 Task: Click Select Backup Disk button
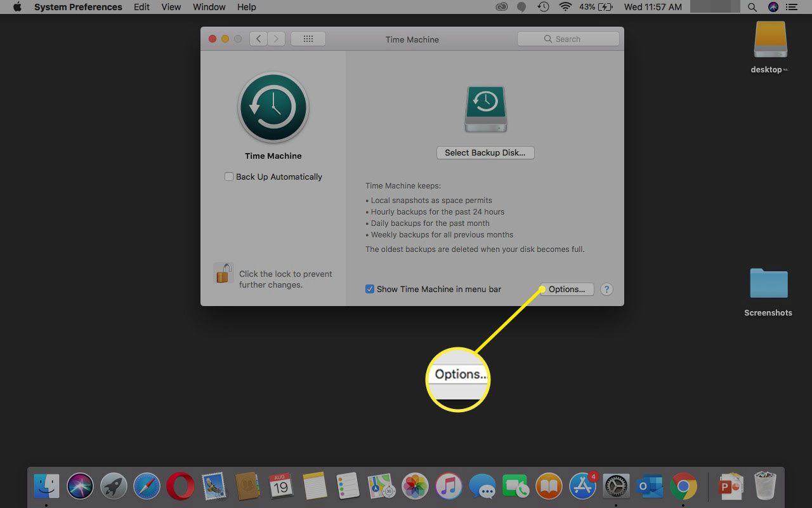[485, 152]
